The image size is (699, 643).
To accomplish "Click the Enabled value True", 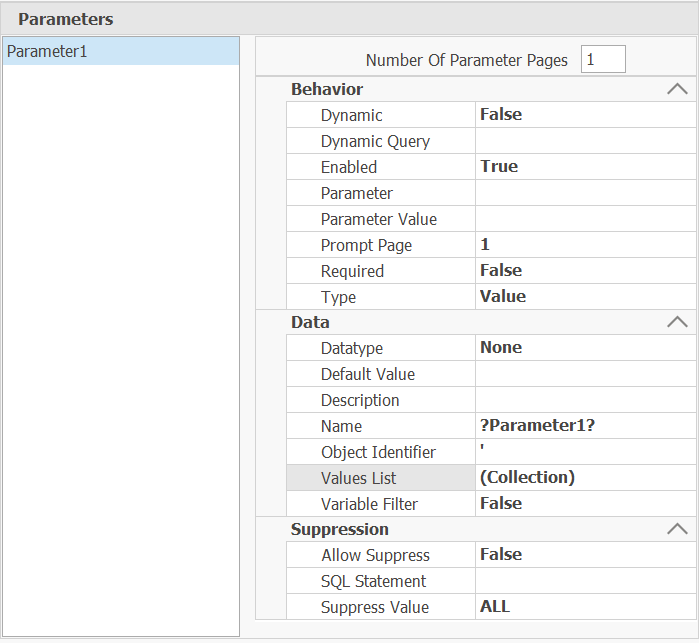I will tap(585, 167).
